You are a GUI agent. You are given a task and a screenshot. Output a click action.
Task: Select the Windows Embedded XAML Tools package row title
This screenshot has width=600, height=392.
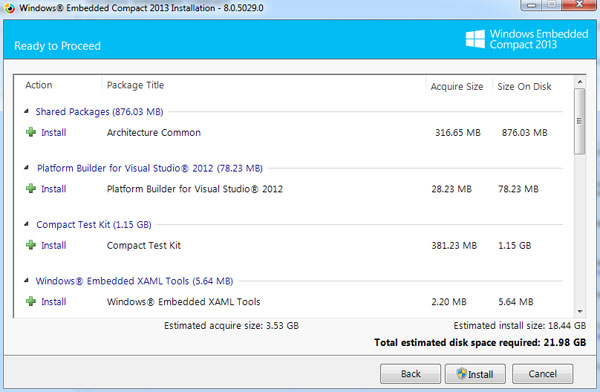(183, 302)
